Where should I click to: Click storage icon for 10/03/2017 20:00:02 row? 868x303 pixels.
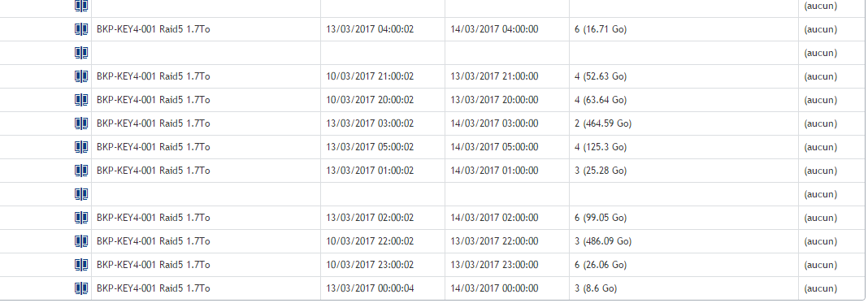coord(80,100)
